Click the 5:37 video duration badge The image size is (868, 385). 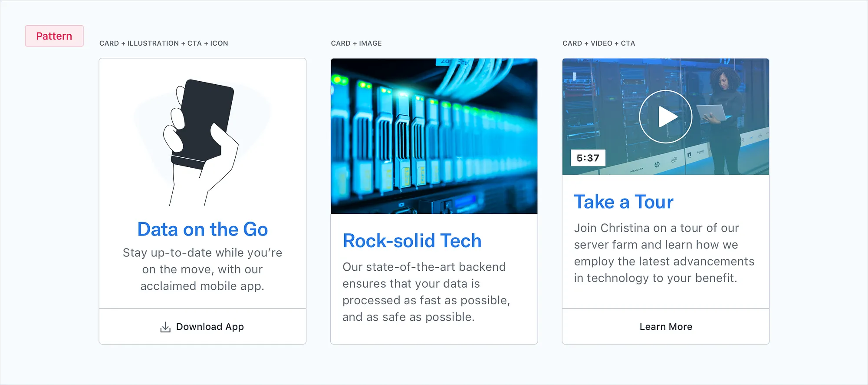tap(588, 158)
